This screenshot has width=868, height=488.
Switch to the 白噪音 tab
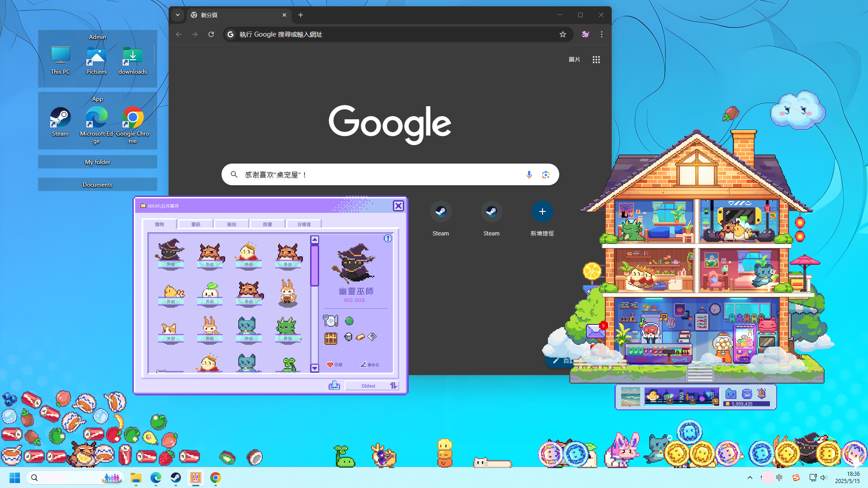304,224
